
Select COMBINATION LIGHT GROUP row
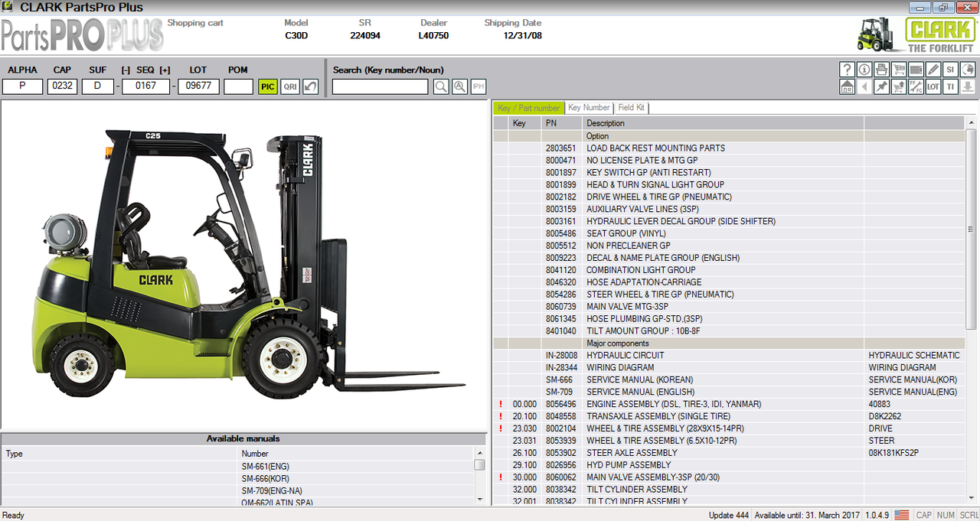pos(729,270)
